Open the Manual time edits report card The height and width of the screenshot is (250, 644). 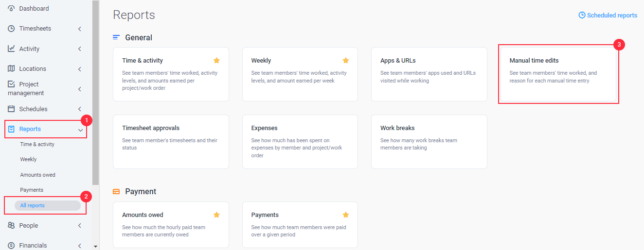(558, 74)
